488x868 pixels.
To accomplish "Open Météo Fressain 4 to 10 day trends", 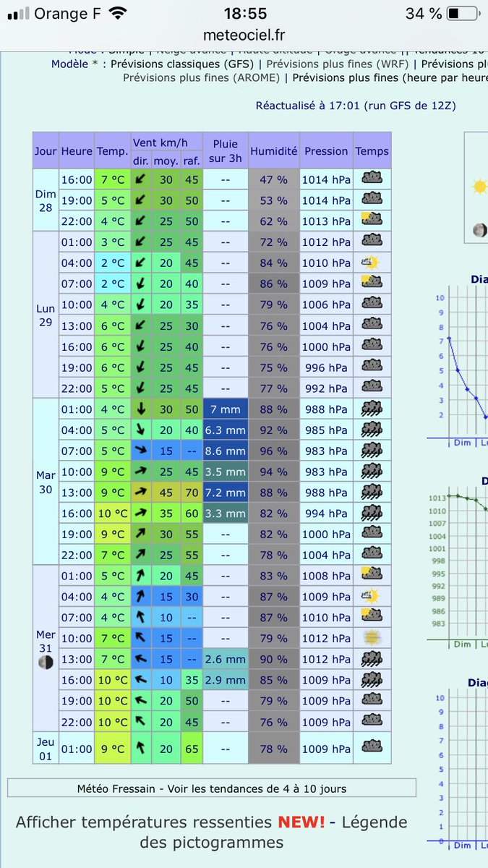I will (211, 788).
